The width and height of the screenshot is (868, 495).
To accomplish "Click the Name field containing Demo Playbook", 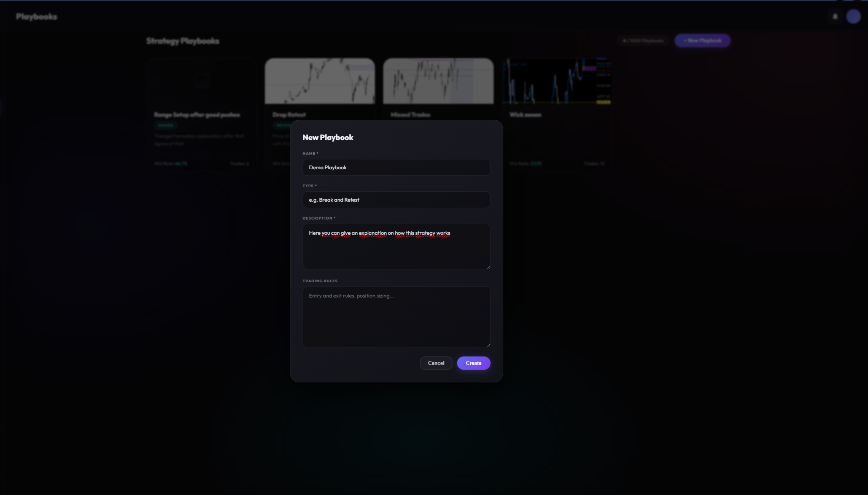I will [396, 167].
